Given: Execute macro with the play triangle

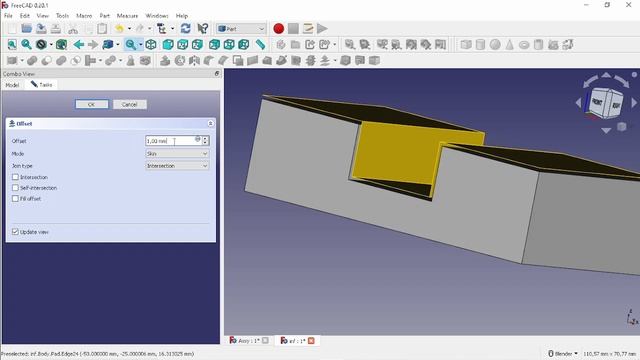Looking at the screenshot, I should pos(322,29).
